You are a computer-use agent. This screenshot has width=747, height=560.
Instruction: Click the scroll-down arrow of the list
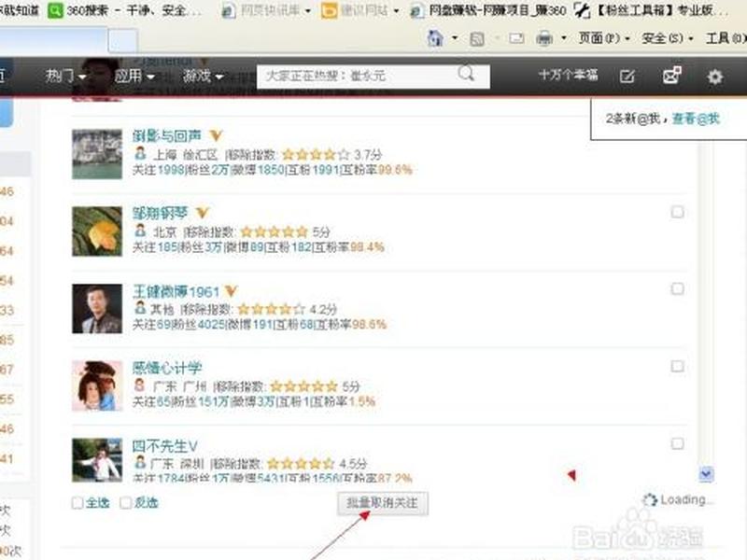706,474
